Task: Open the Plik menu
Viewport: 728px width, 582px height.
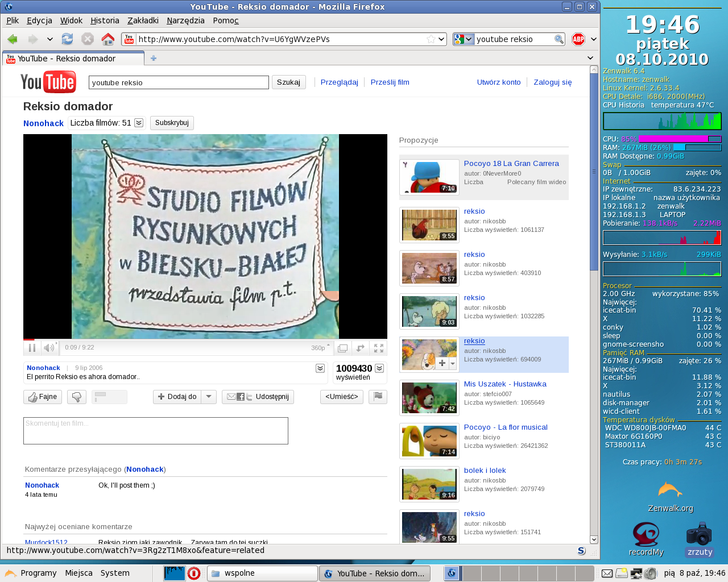Action: [13, 20]
